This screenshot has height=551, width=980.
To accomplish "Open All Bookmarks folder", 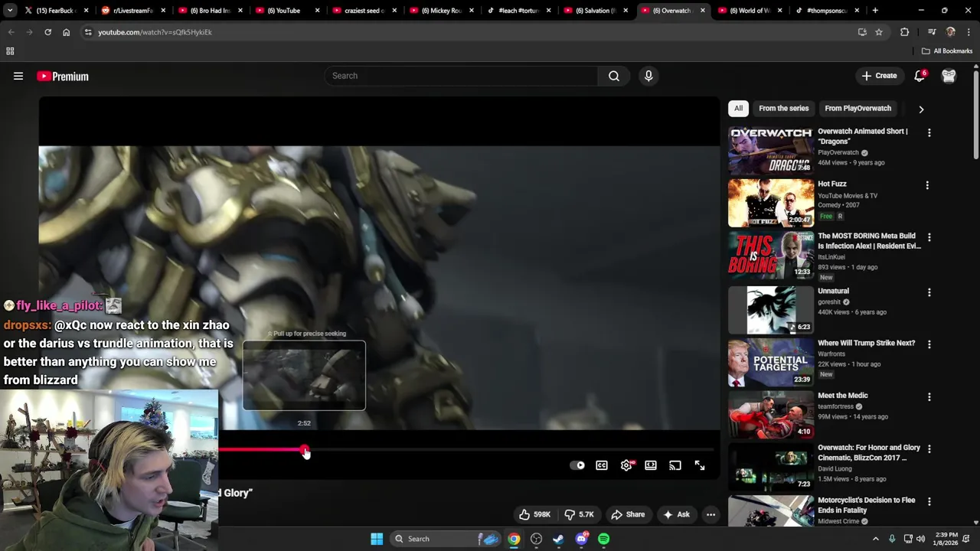I will click(x=947, y=51).
